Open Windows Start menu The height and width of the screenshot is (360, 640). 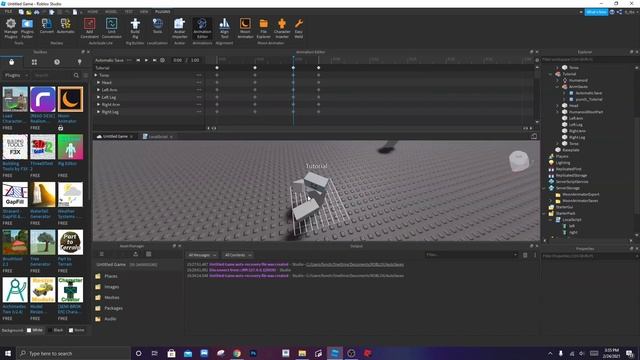8,353
